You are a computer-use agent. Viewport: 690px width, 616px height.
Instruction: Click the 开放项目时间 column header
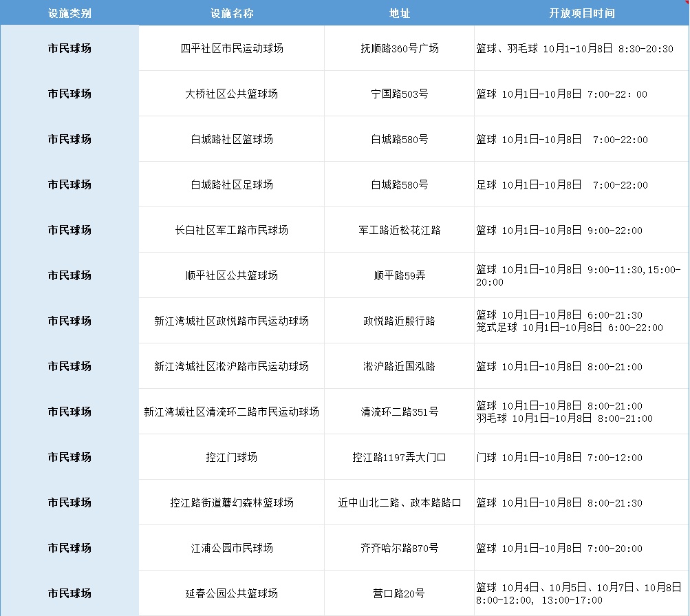(581, 13)
